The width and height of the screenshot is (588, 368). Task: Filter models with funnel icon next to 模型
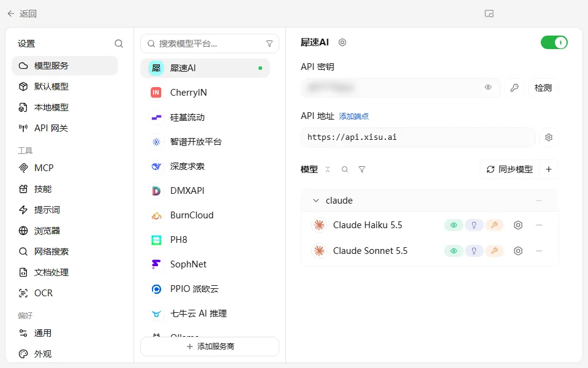point(362,169)
